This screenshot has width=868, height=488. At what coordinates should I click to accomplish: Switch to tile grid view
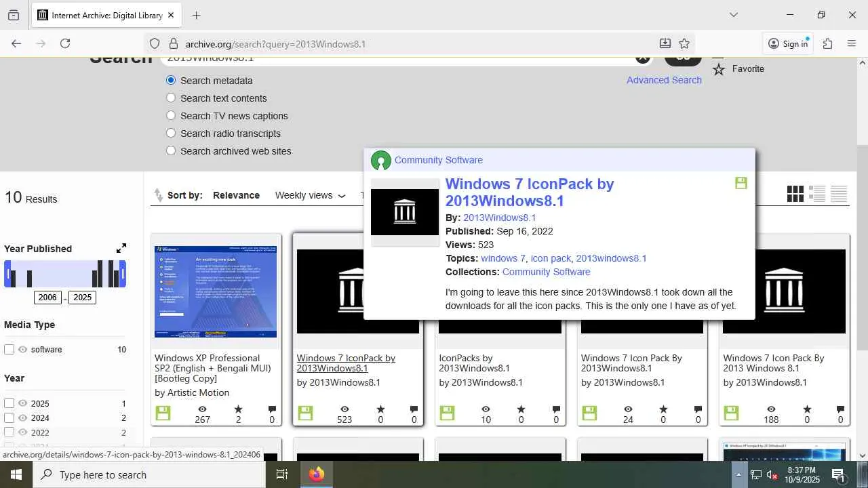(x=795, y=194)
